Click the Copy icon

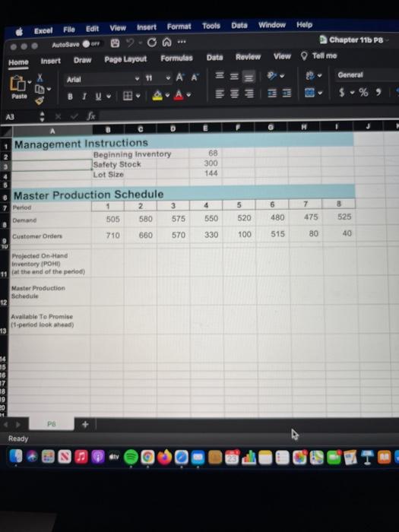pos(40,89)
